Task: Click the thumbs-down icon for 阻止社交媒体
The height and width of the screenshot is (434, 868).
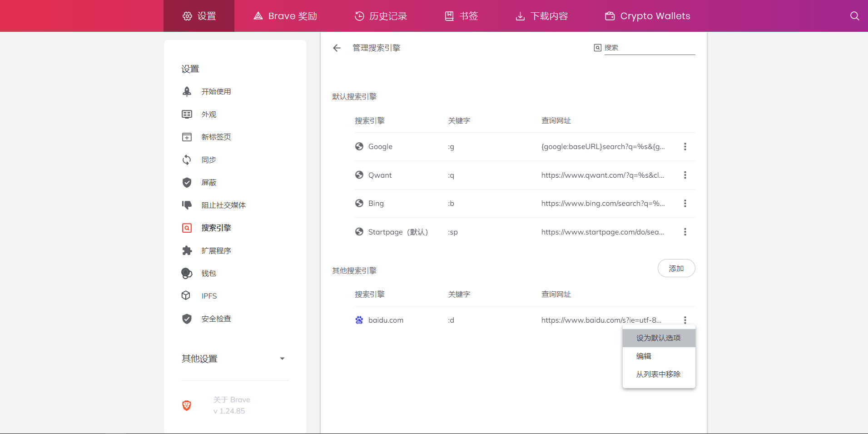Action: 187,205
